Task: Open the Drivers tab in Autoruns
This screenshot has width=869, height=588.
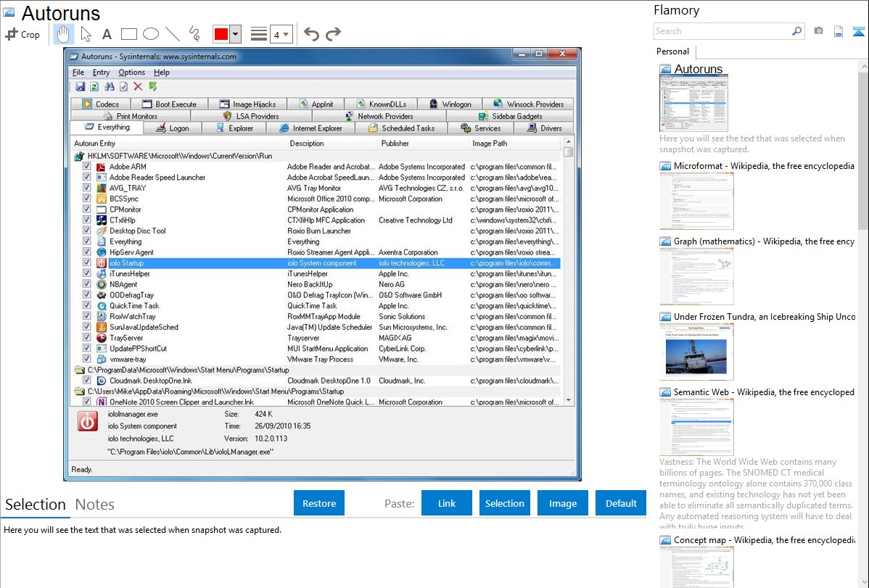Action: (544, 128)
